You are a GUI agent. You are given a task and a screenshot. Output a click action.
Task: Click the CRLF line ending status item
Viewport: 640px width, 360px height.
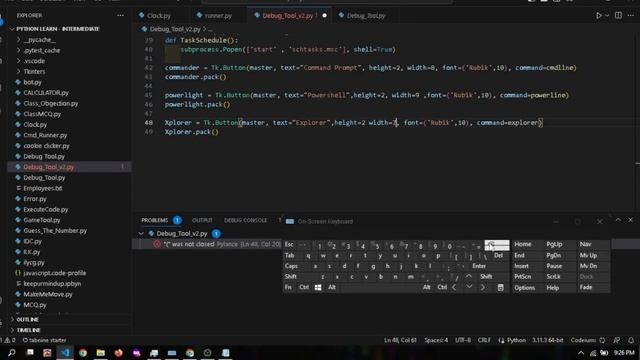484,340
